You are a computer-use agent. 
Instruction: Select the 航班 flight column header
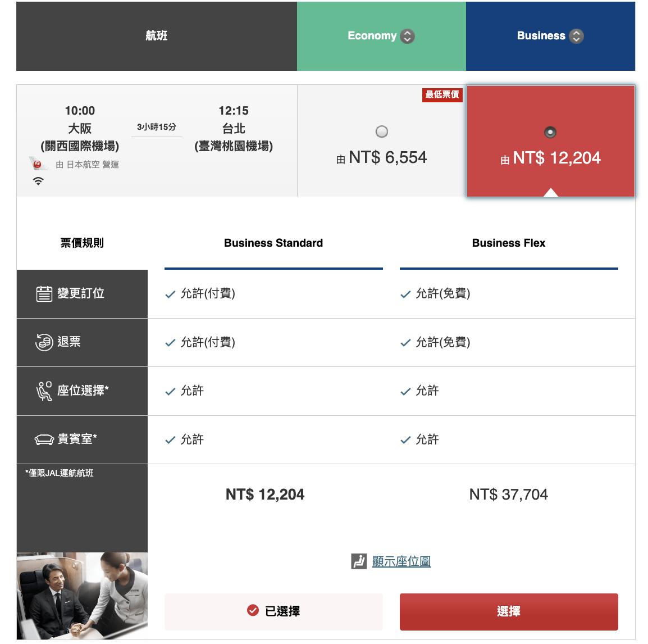click(x=156, y=35)
